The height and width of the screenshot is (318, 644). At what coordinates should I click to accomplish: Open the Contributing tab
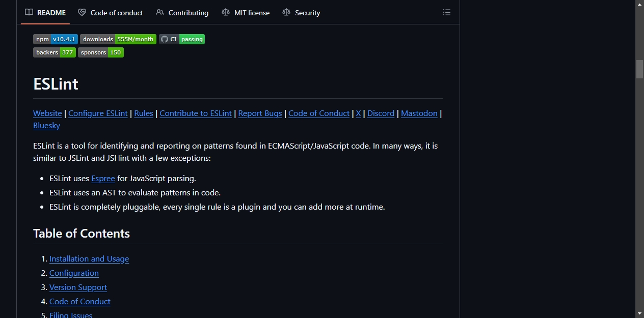coord(182,13)
